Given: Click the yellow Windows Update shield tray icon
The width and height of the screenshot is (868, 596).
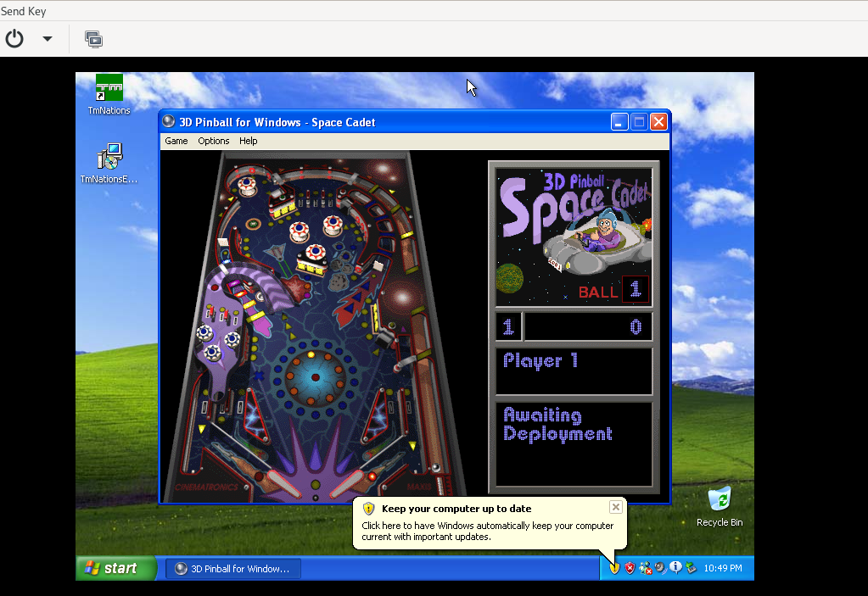Looking at the screenshot, I should pyautogui.click(x=614, y=568).
